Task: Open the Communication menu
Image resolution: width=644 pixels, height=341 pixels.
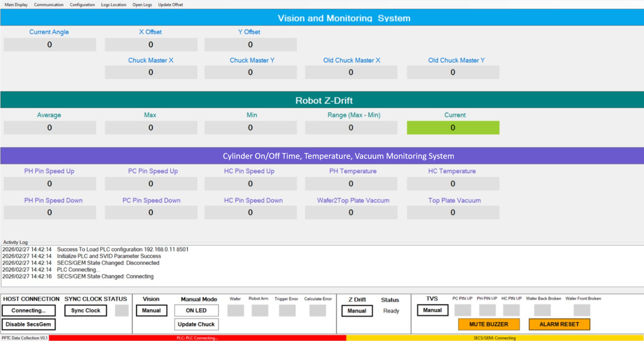Action: coord(49,5)
